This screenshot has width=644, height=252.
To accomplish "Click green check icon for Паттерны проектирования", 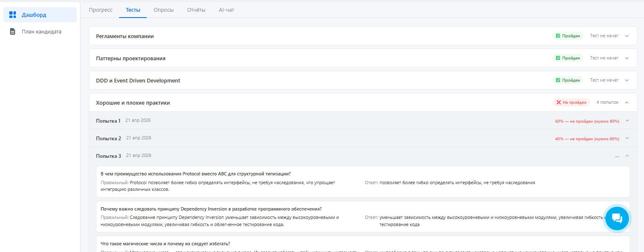I will pyautogui.click(x=558, y=58).
